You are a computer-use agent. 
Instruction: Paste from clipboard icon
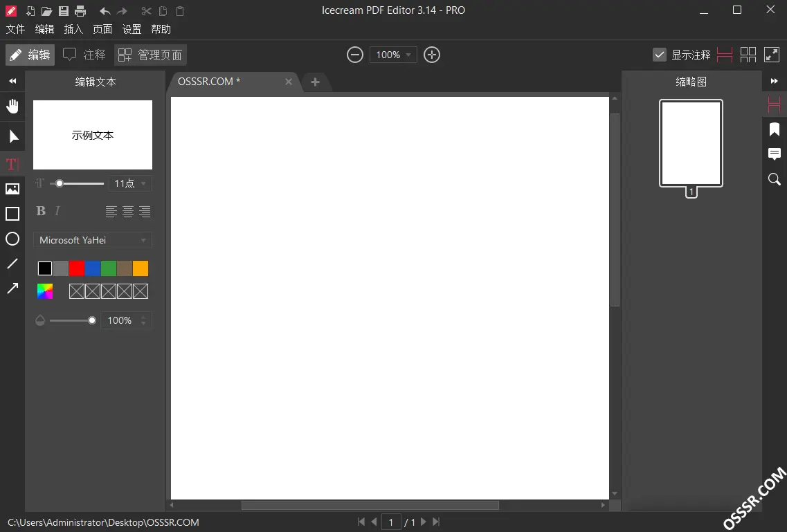point(180,10)
